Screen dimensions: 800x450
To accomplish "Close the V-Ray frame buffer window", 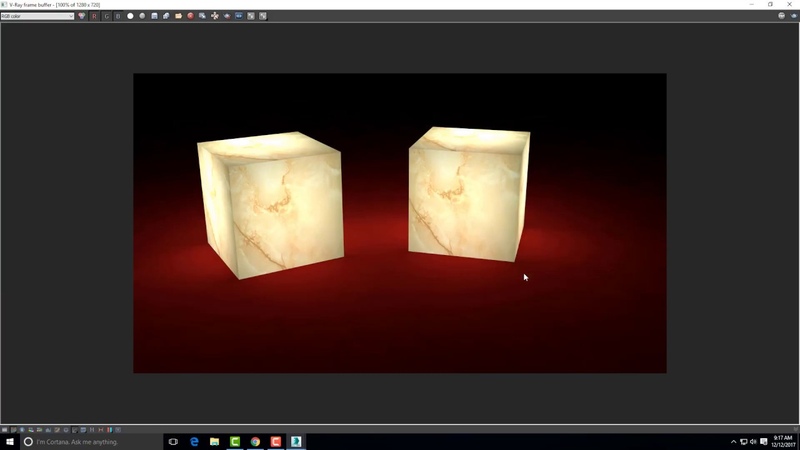I will click(x=789, y=5).
